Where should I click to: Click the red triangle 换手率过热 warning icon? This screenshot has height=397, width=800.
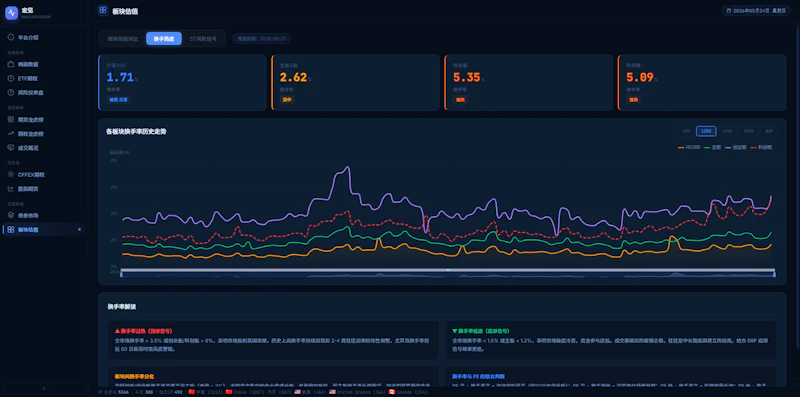click(x=117, y=331)
